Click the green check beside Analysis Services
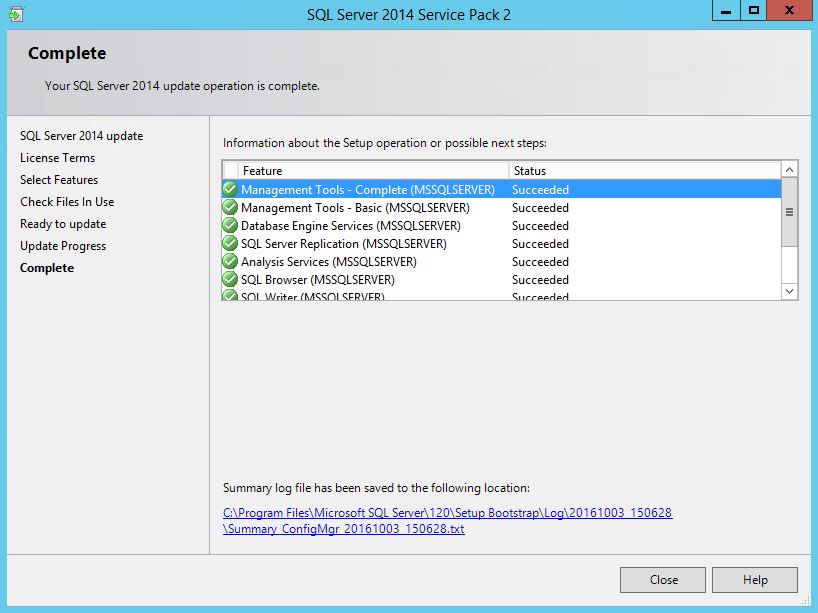818x613 pixels. point(230,262)
